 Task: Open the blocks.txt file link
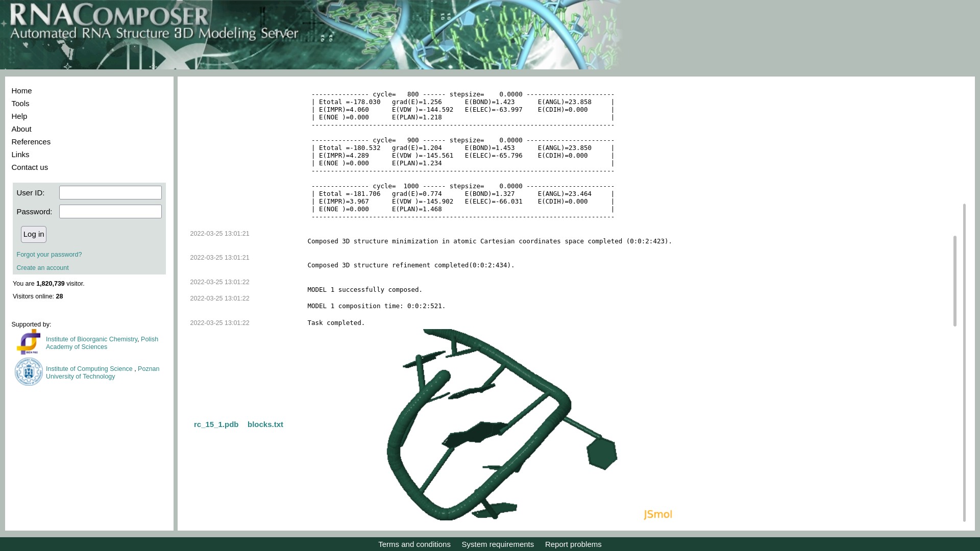click(x=265, y=424)
